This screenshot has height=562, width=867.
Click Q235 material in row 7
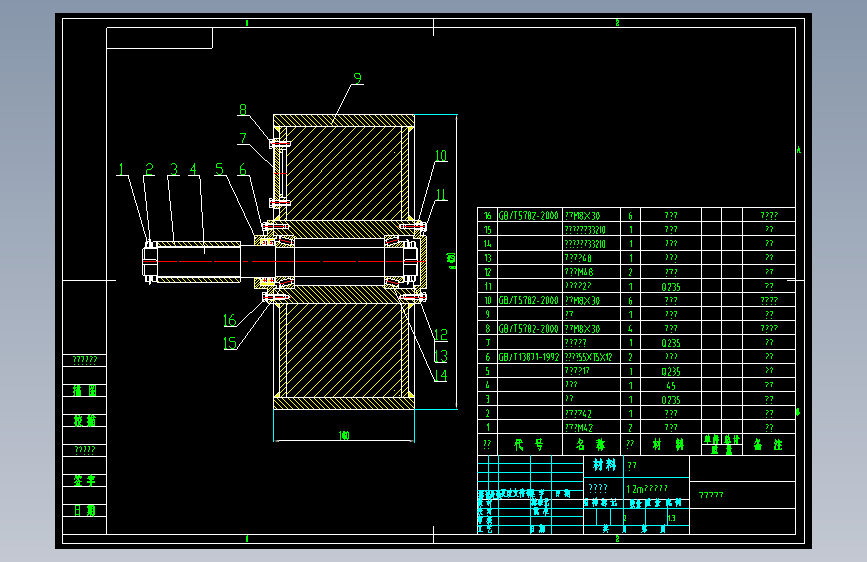point(671,343)
